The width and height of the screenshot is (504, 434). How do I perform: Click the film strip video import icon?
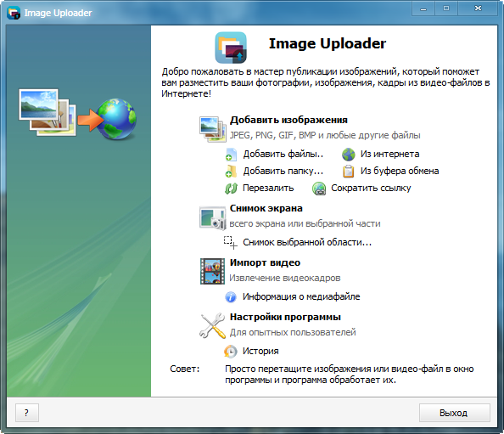pyautogui.click(x=212, y=271)
